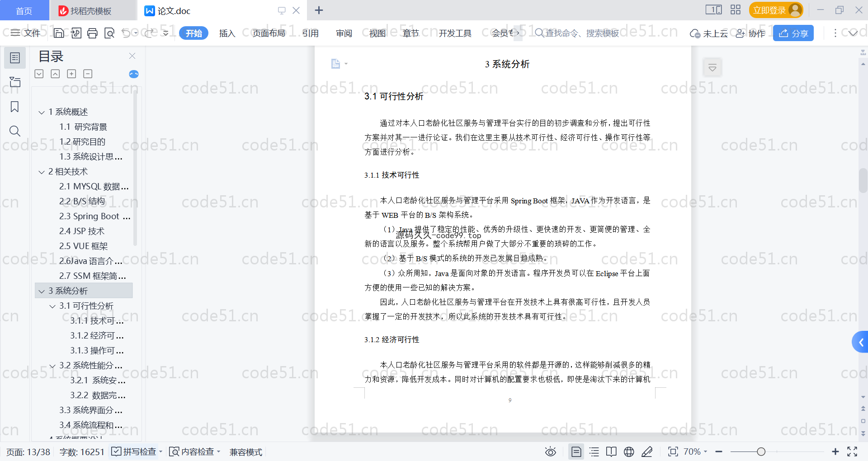Switch to the 页面布局 ribbon tab
Screen dimensions: 868x461
point(269,33)
